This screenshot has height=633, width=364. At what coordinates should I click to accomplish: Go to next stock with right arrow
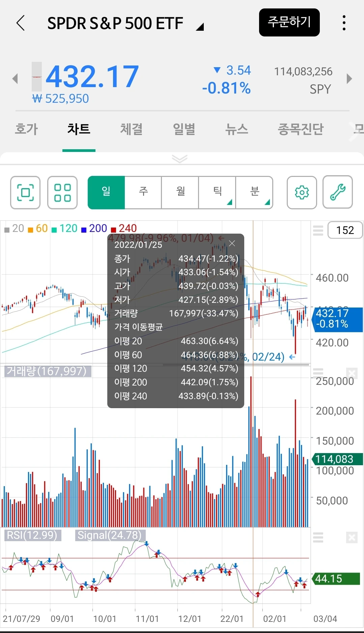click(349, 79)
